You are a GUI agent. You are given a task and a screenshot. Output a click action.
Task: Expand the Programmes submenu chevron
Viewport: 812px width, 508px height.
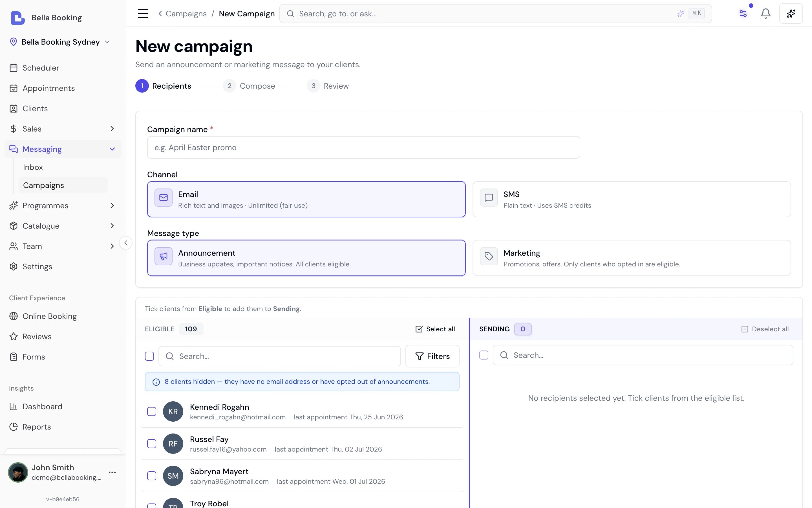click(x=112, y=206)
